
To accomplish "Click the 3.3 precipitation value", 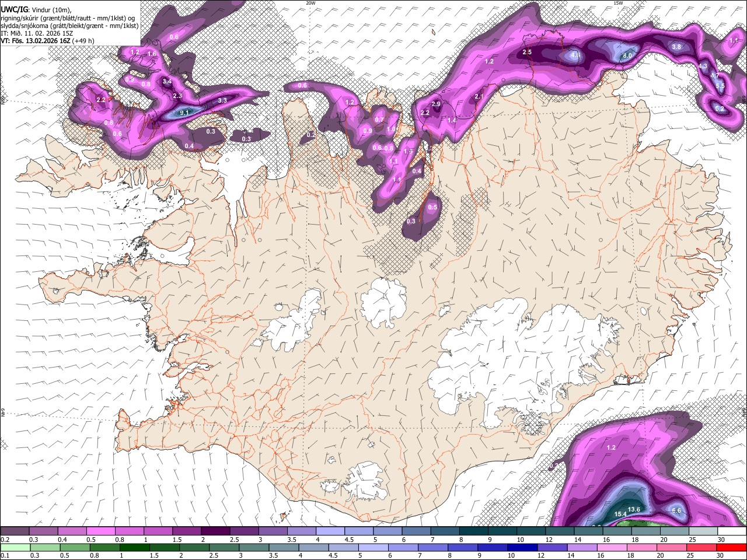I will [222, 100].
